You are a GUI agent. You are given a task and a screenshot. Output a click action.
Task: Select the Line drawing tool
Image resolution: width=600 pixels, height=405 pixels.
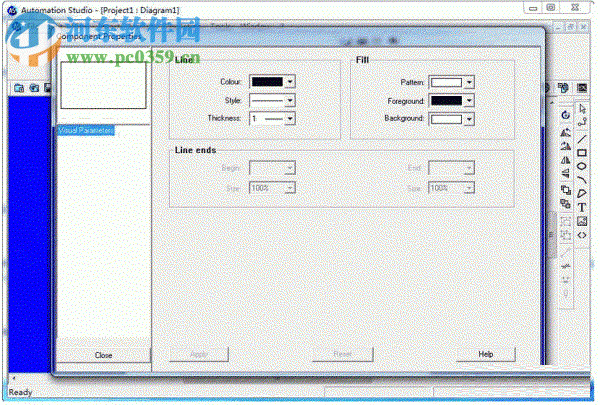pos(582,139)
